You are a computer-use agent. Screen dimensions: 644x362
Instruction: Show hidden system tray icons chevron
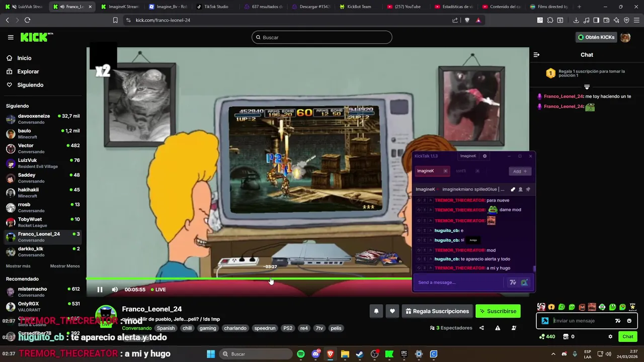[553, 354]
